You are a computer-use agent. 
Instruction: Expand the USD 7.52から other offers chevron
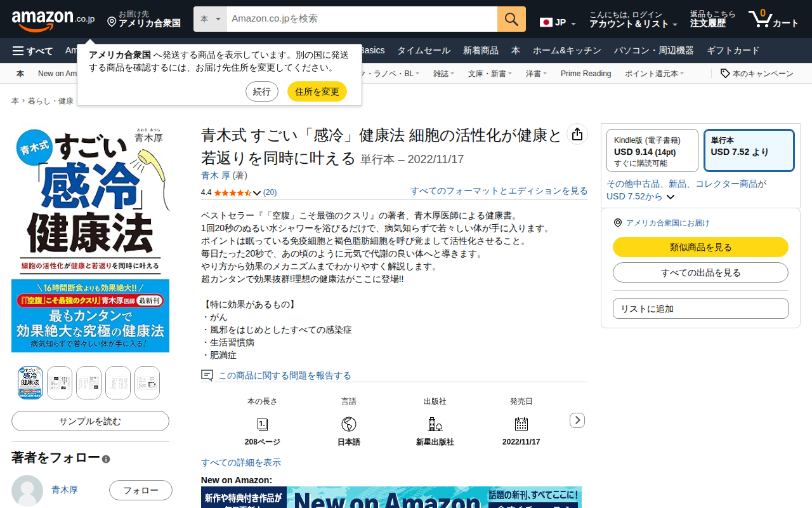click(x=670, y=197)
